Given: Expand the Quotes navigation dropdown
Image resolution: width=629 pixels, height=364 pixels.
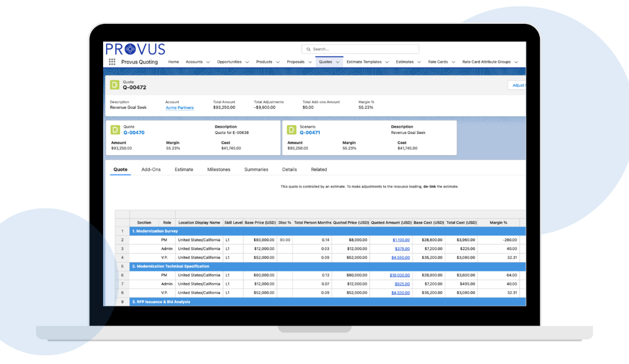Looking at the screenshot, I should tap(337, 61).
